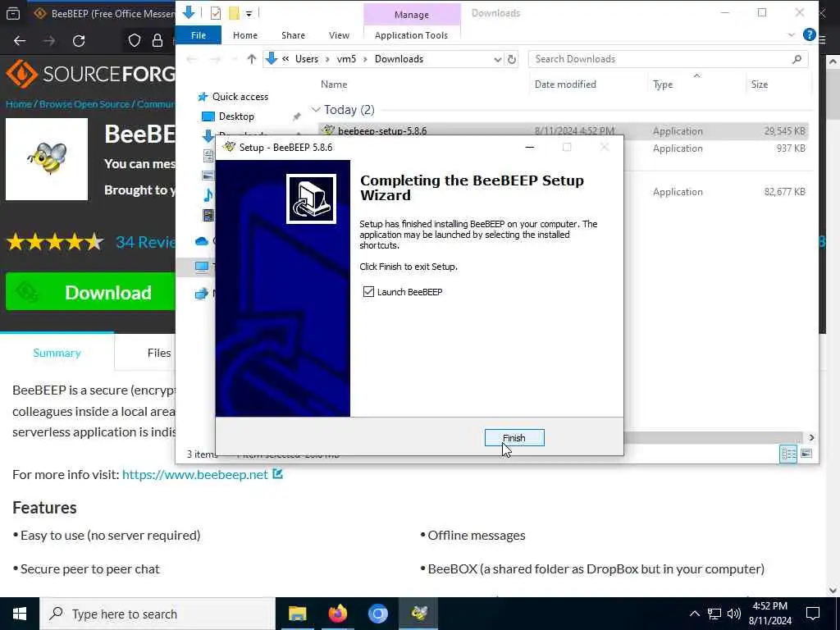Click the 34 Reviews rating link
Viewport: 840px width, 630px height.
(x=146, y=242)
